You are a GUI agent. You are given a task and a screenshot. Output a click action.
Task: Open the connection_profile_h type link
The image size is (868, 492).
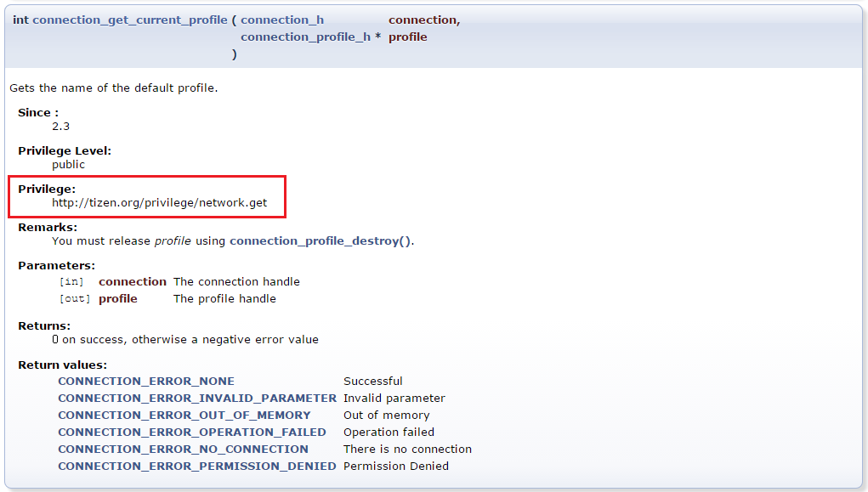305,37
